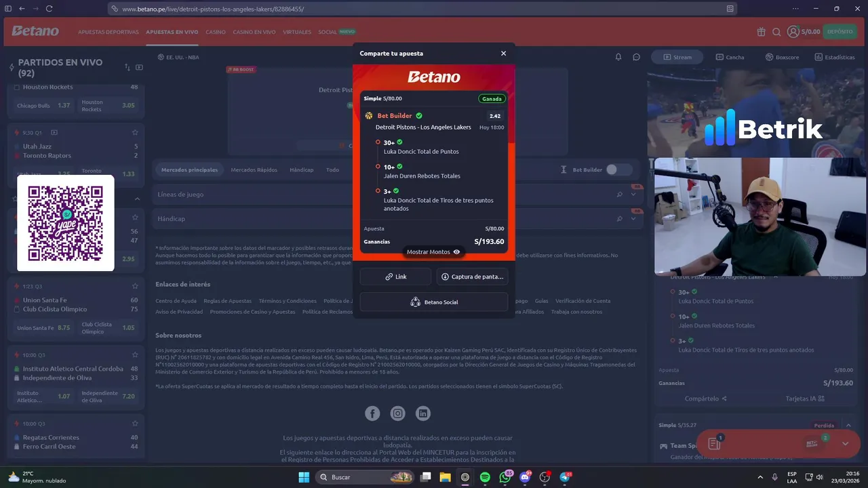Select Chicago Bulls odds 1.37
The width and height of the screenshot is (868, 488).
[43, 106]
